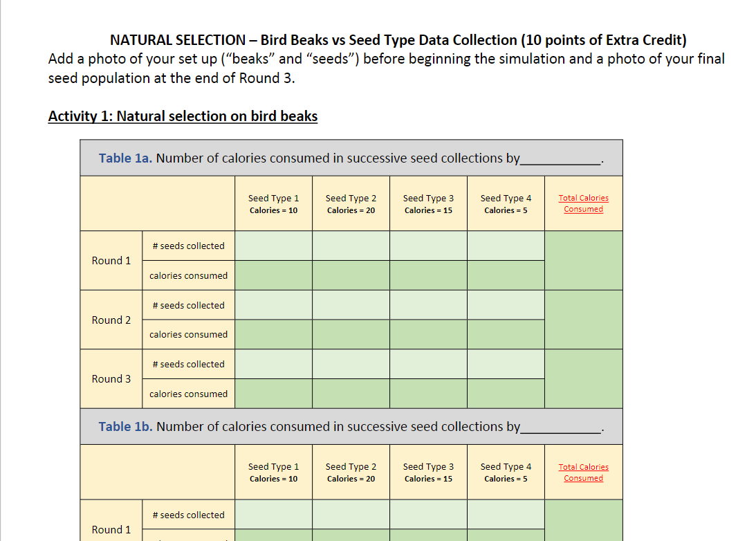Select the 'Round 1' label cell in Table 1a
Viewport: 756px width, 541px height.
coord(111,261)
